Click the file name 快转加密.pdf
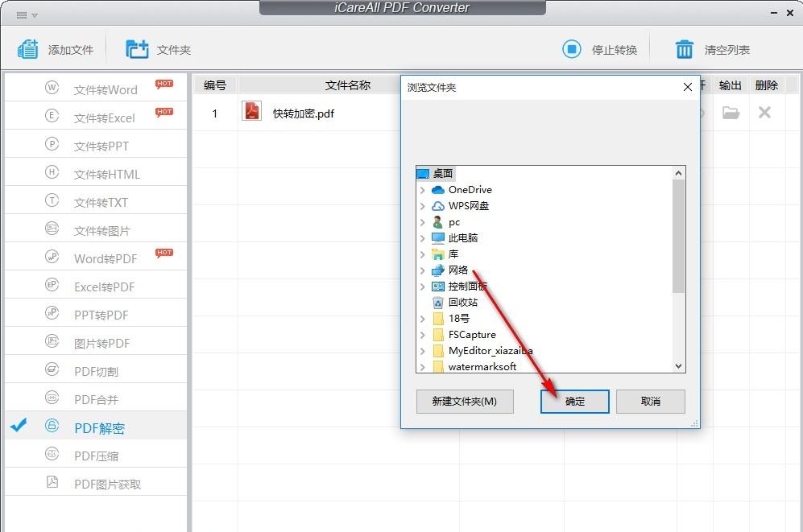The width and height of the screenshot is (803, 532). (303, 113)
